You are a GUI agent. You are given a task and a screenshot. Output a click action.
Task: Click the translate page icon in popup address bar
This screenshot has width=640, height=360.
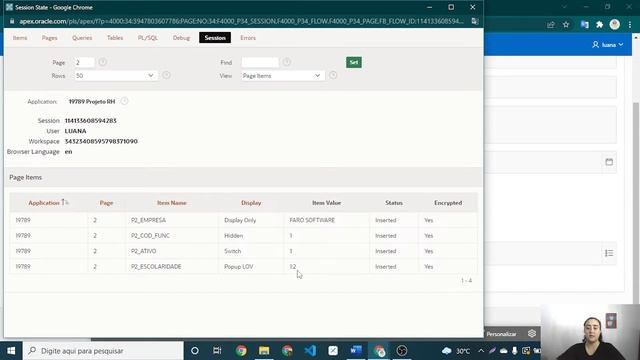(475, 21)
